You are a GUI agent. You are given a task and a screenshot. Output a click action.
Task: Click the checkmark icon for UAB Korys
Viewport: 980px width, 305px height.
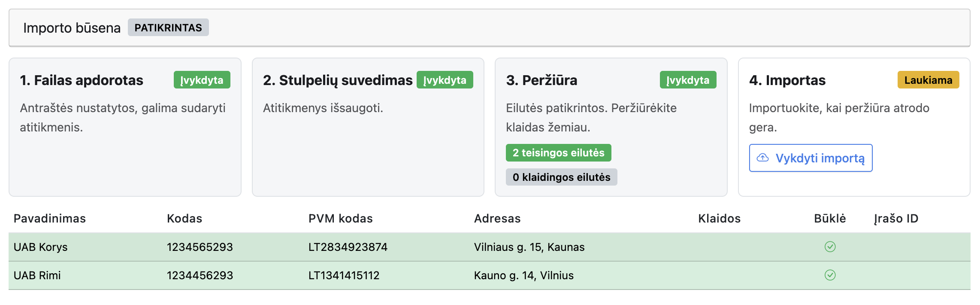point(830,247)
